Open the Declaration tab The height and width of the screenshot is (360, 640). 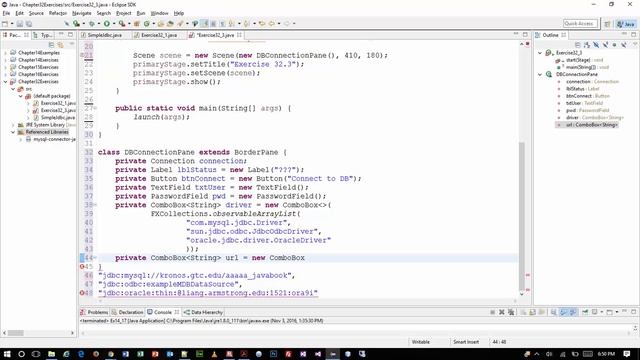[127, 312]
